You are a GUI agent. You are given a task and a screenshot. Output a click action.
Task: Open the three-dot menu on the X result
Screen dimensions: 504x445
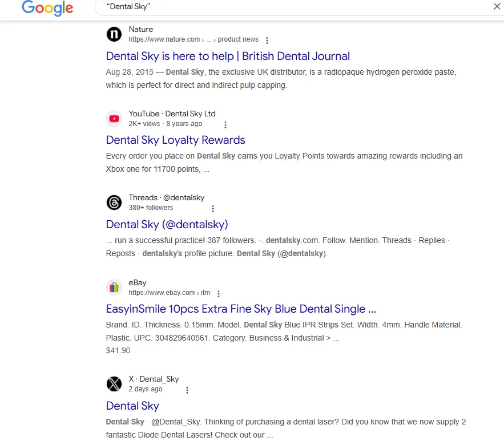tap(187, 390)
